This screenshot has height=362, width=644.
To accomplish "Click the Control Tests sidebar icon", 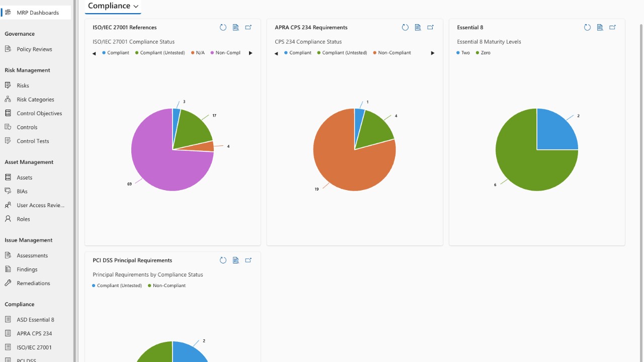I will pos(8,141).
